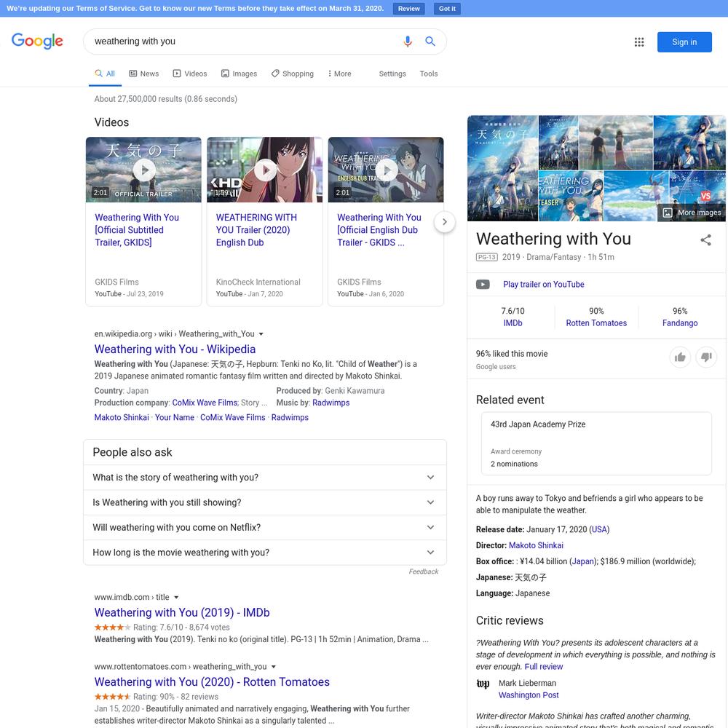
Task: Open the teaser image thumbnail in the panel
Action: 571,196
